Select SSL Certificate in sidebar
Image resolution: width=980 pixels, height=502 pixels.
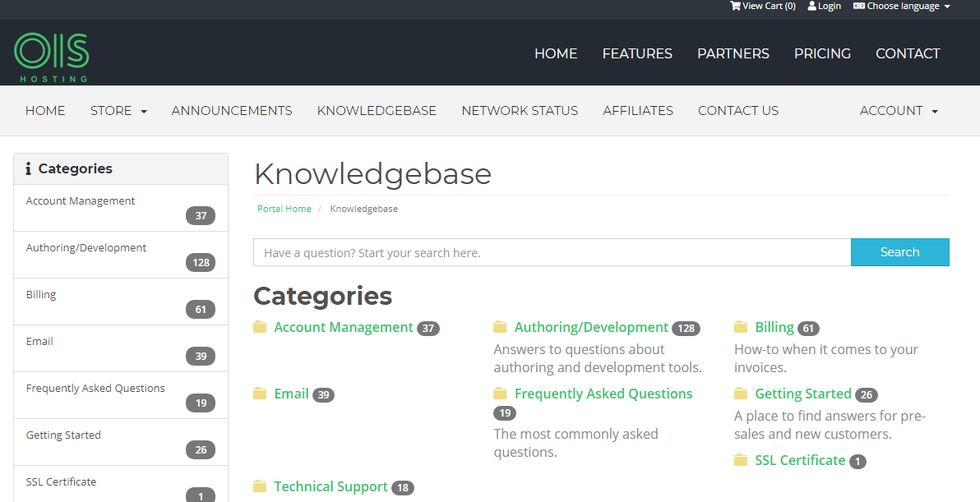tap(121, 484)
